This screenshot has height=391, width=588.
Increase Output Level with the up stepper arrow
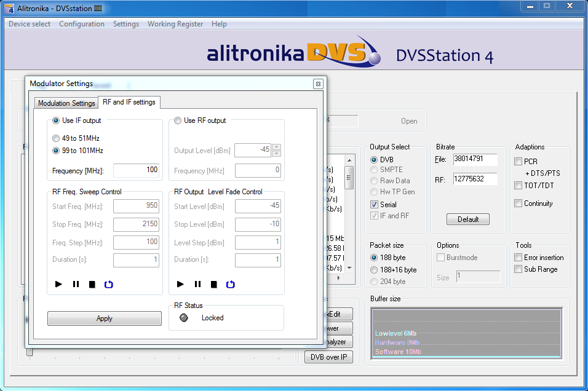[276, 146]
